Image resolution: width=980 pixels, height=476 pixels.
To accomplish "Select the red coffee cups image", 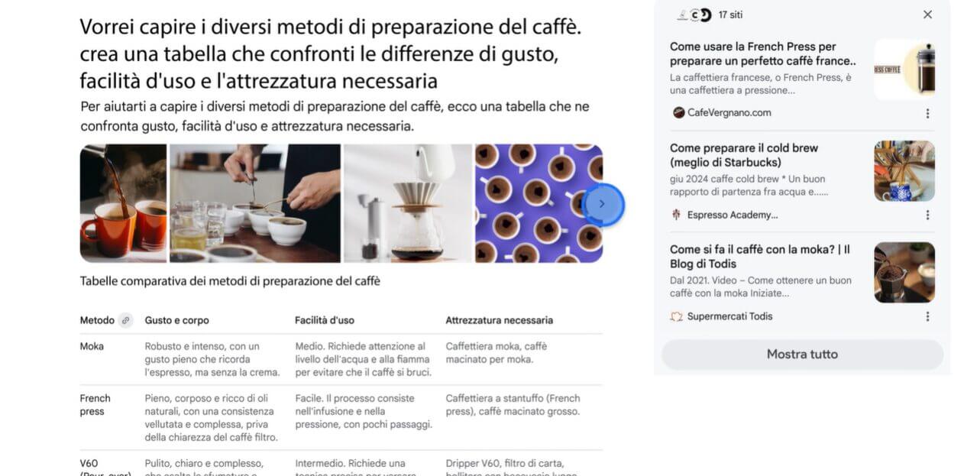I will coord(123,203).
